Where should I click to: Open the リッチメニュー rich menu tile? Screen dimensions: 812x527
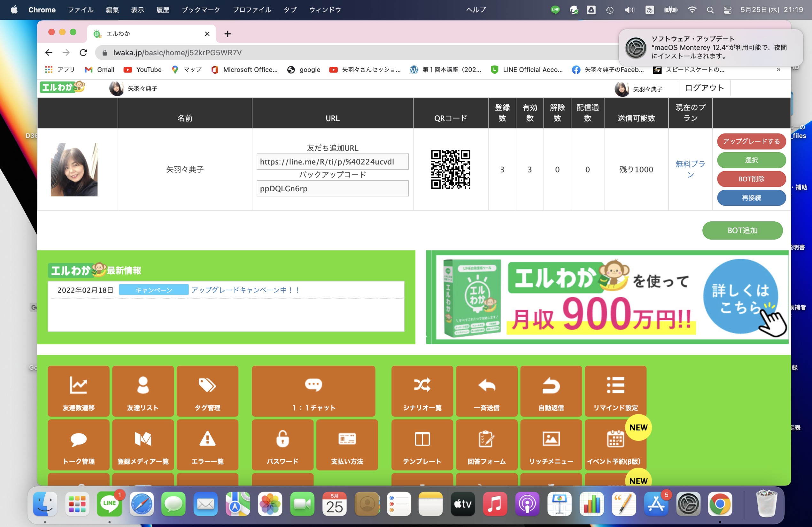click(x=551, y=445)
